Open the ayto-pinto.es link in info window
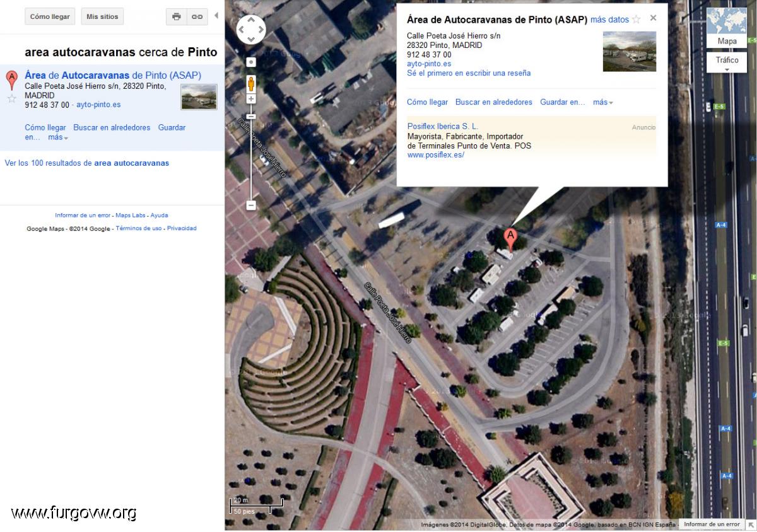Screen dimensions: 757x532 (429, 64)
